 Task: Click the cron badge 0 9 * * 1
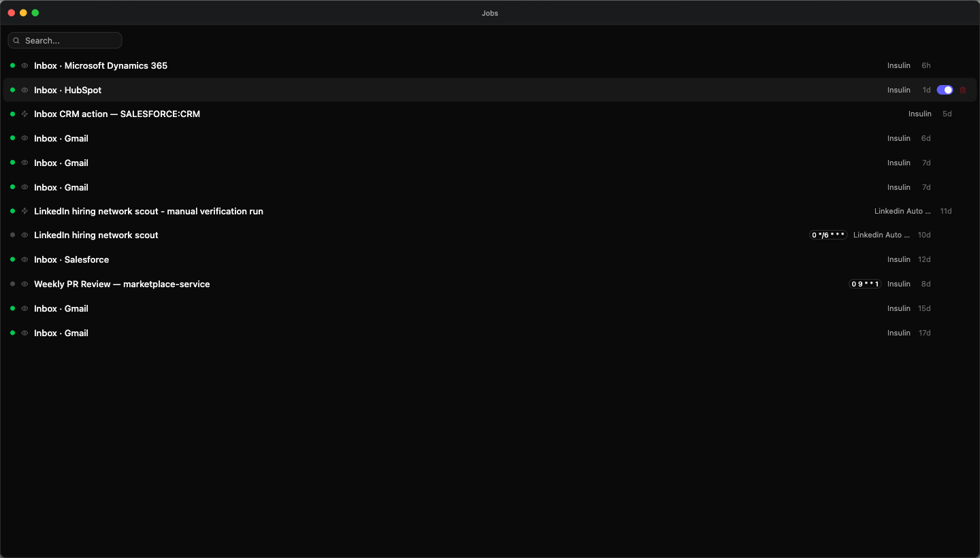[x=865, y=284]
